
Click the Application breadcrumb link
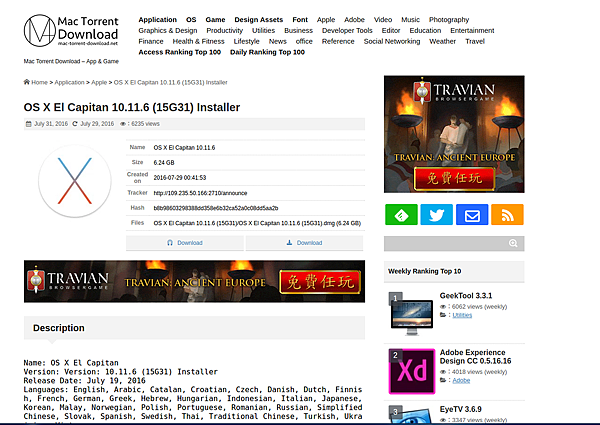[x=69, y=82]
